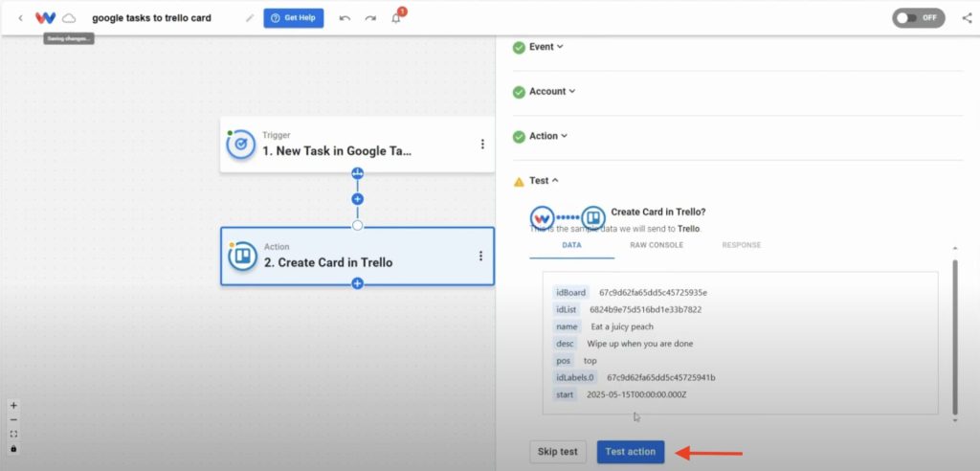Switch to the RESPONSE tab

[x=742, y=245]
